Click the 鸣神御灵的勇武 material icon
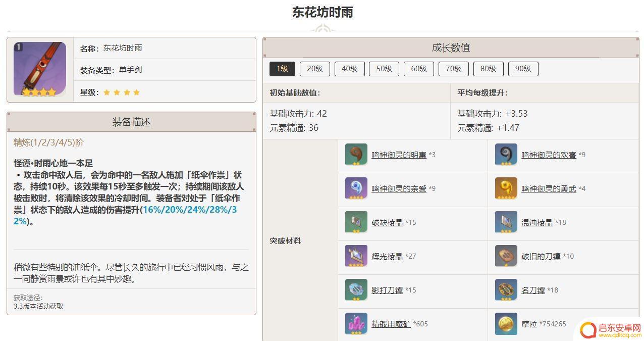644x341 pixels. (506, 188)
